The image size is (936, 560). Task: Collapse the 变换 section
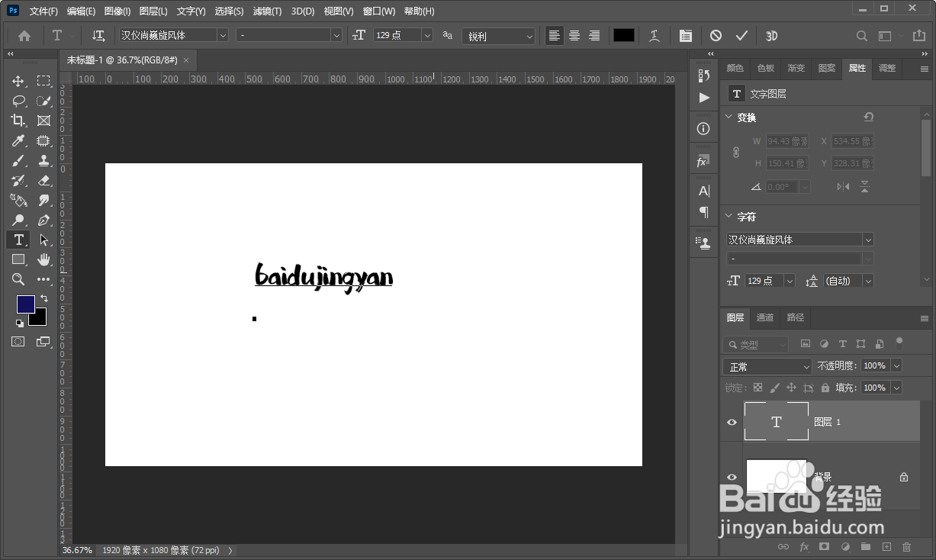coord(729,117)
